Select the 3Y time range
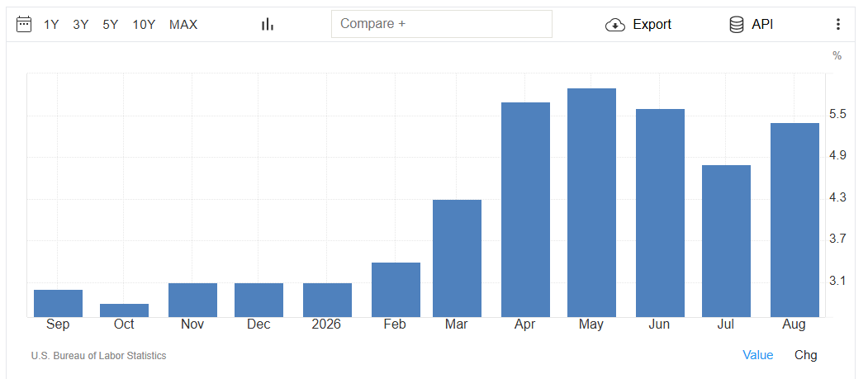Viewport: 868px width, 379px height. pyautogui.click(x=80, y=24)
